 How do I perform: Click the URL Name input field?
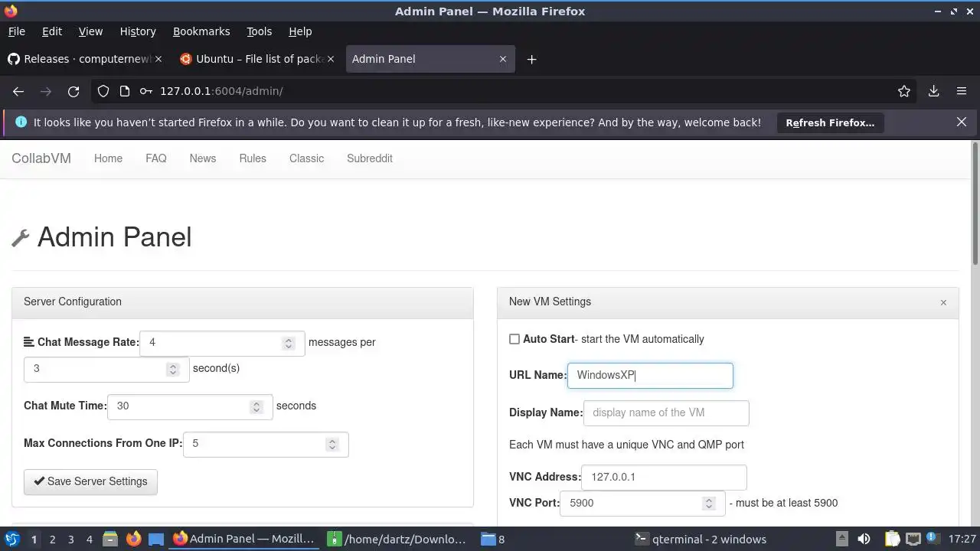click(x=650, y=376)
